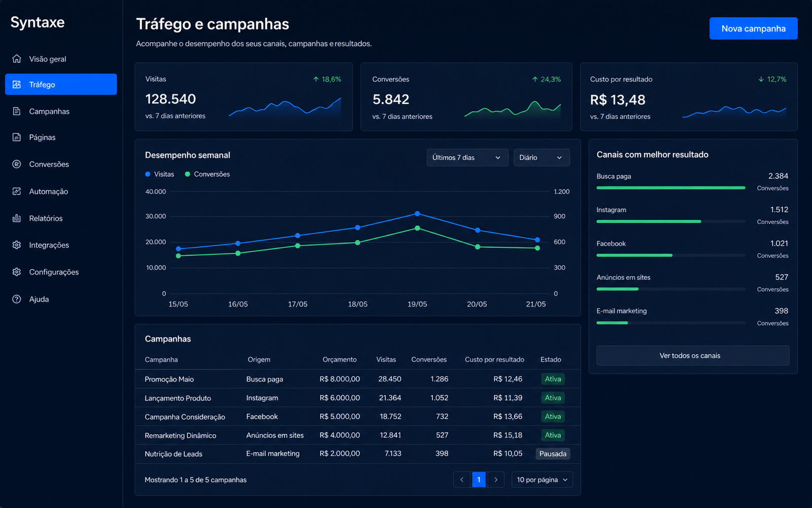The height and width of the screenshot is (508, 812).
Task: Open Visão geral in the sidebar
Action: (x=61, y=59)
